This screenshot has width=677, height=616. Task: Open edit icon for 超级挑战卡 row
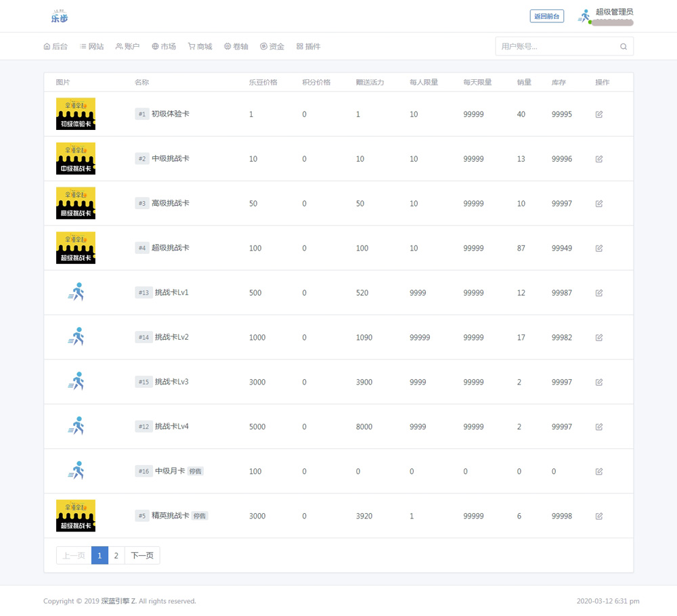point(599,248)
